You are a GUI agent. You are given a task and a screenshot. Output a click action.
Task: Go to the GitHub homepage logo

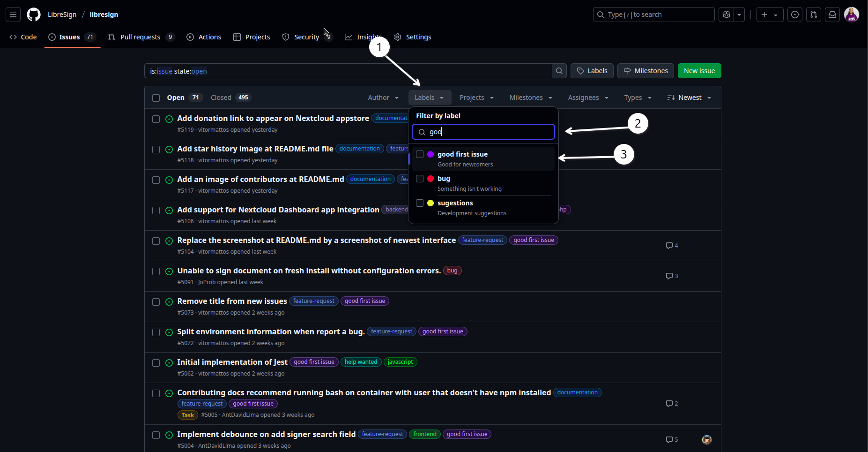click(34, 15)
